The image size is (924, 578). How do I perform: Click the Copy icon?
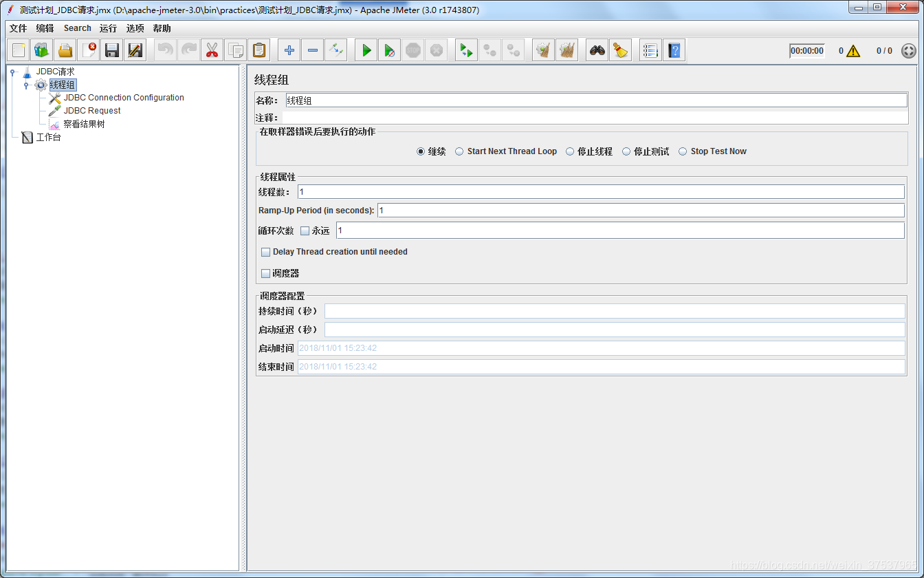click(235, 50)
